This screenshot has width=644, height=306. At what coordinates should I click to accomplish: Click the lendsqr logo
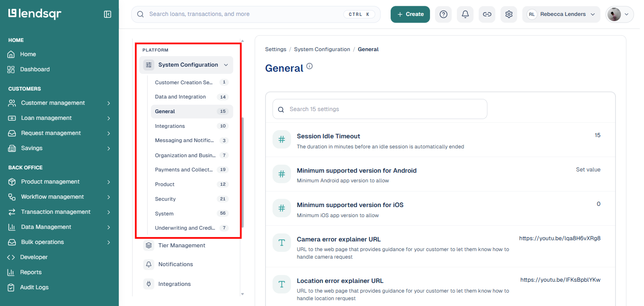point(35,14)
